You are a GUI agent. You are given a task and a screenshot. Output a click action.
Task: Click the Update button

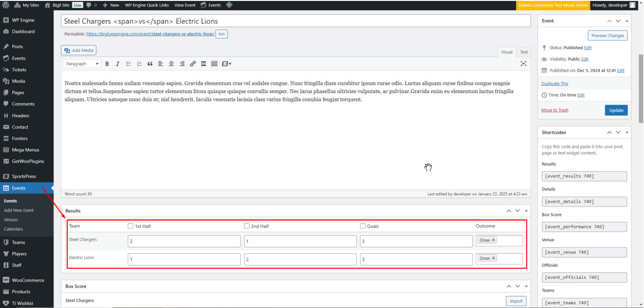coord(616,110)
